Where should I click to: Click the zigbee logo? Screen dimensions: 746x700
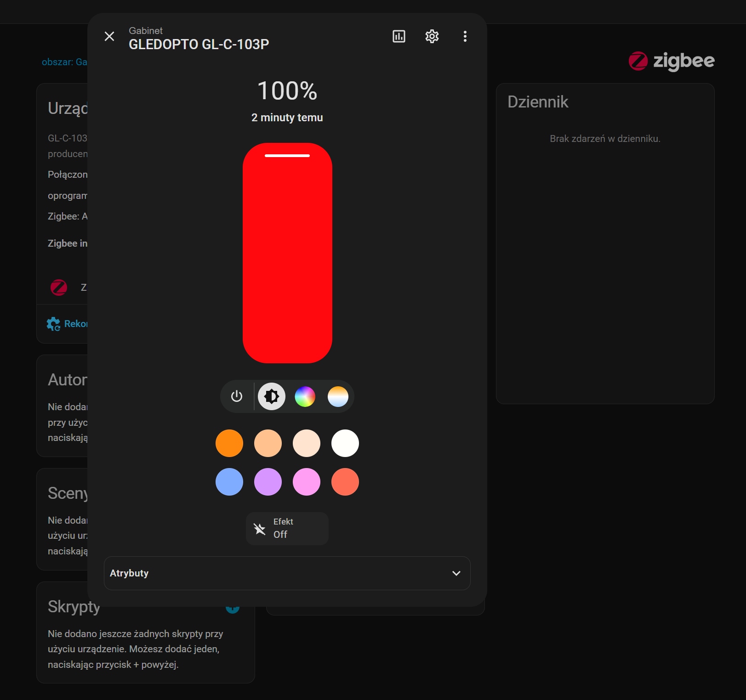point(672,61)
